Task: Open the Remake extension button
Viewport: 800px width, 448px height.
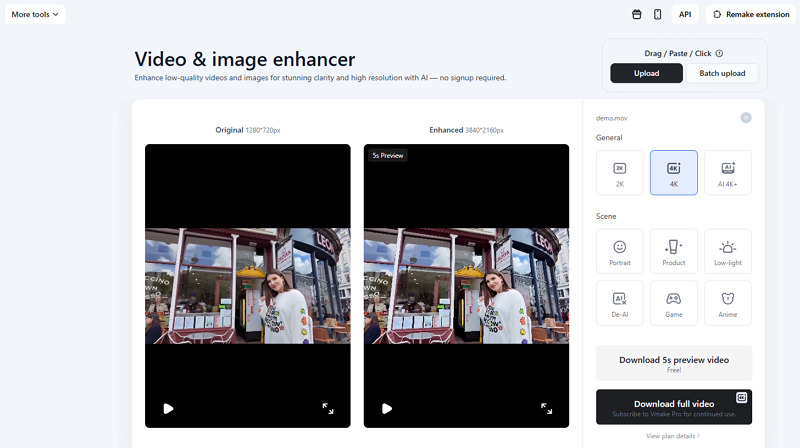Action: [x=751, y=14]
